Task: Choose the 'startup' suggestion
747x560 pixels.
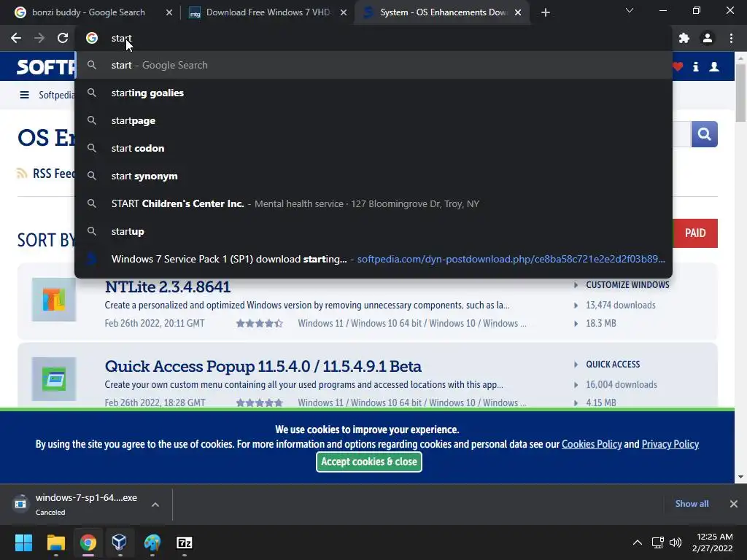Action: (x=373, y=231)
